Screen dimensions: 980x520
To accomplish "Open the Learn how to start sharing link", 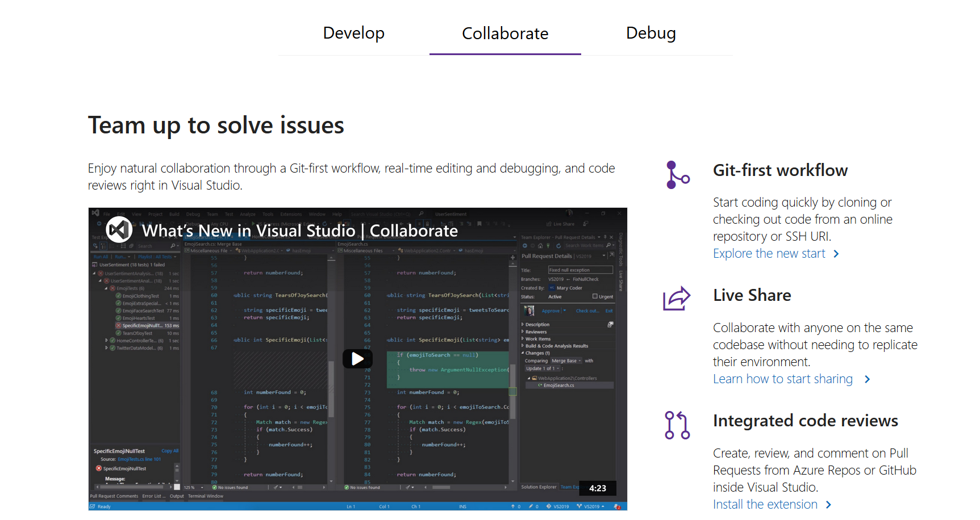I will (x=782, y=379).
